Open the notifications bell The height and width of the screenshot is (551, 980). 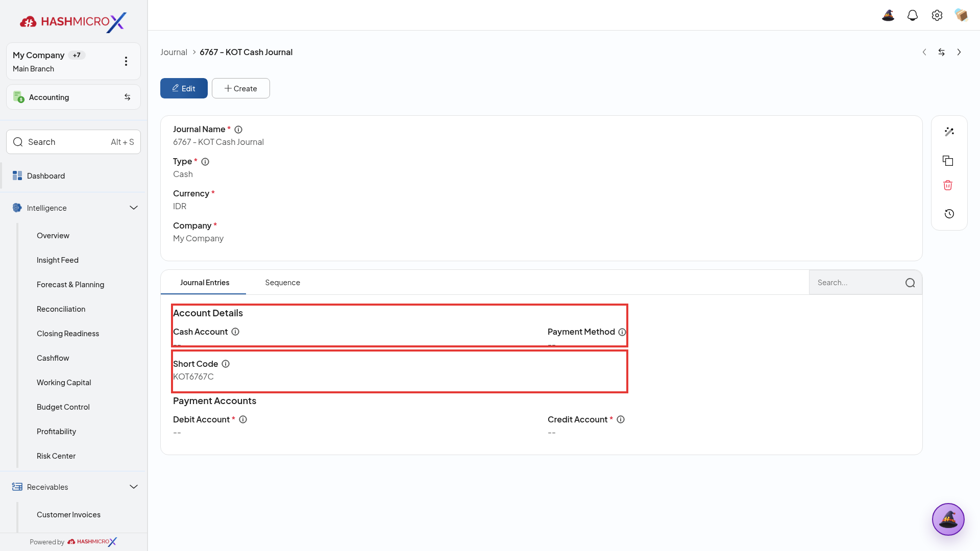pos(913,15)
